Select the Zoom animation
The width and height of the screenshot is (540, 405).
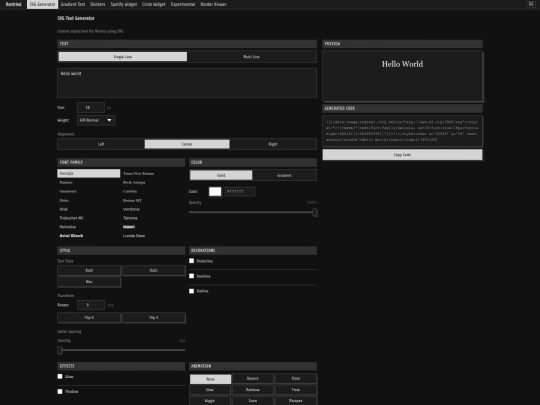point(253,401)
